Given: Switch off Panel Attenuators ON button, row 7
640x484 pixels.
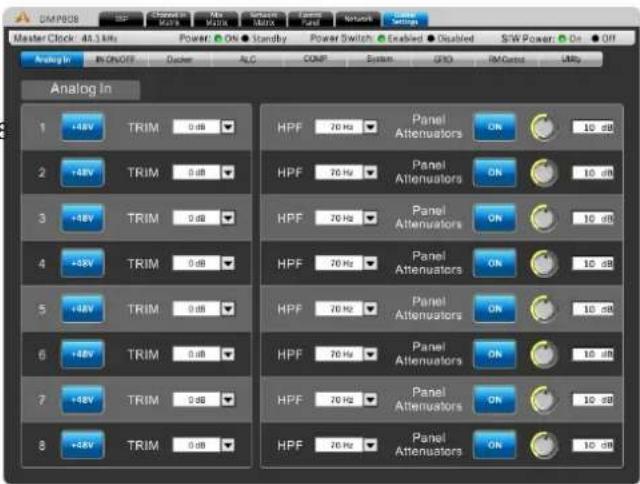Looking at the screenshot, I should [x=494, y=400].
